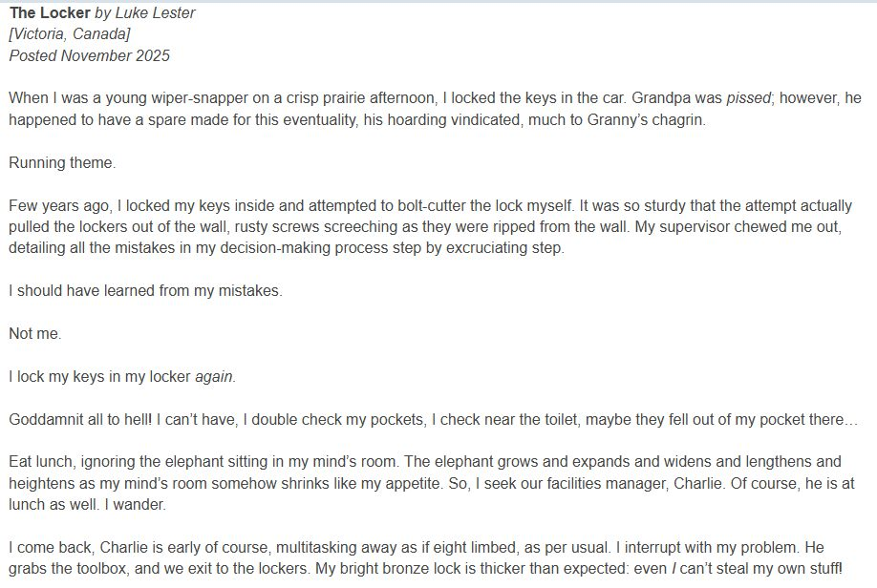Viewport: 877px width, 588px height.
Task: Click the "Not me." line
Action: [34, 334]
